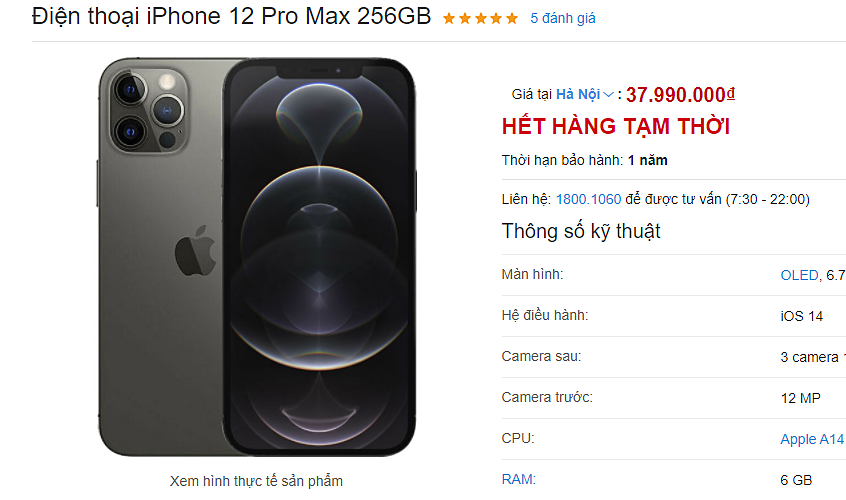Open the '5 đánh giá' reviews link
The image size is (846, 500).
coord(563,18)
